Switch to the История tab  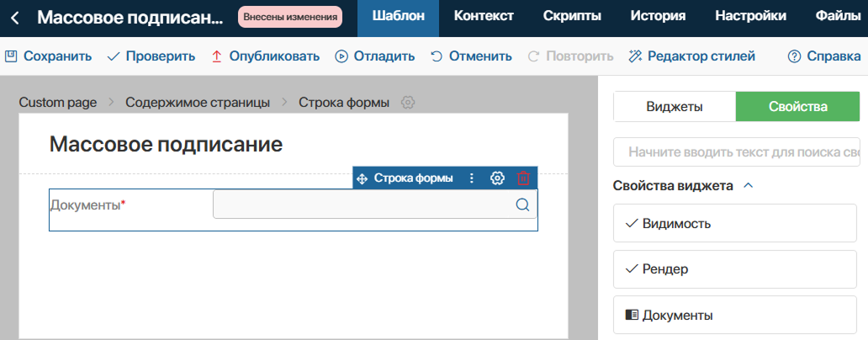tap(659, 17)
